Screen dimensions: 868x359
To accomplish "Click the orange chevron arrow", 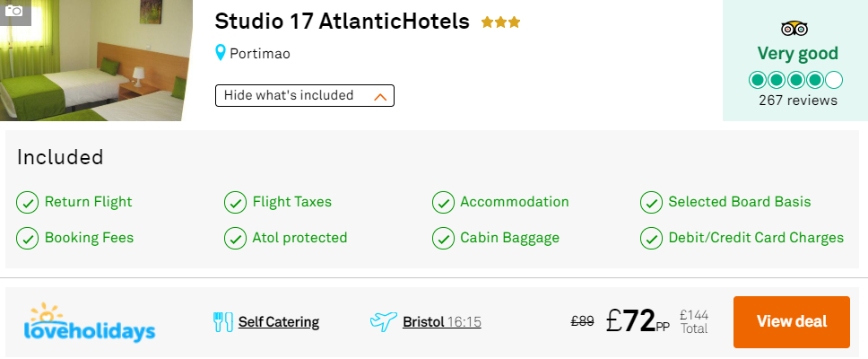I will [x=380, y=97].
